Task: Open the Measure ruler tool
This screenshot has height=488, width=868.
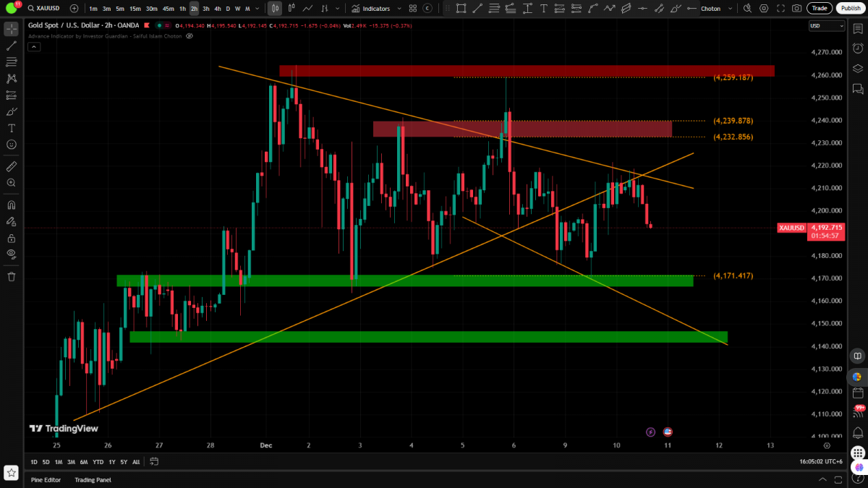Action: coord(12,166)
